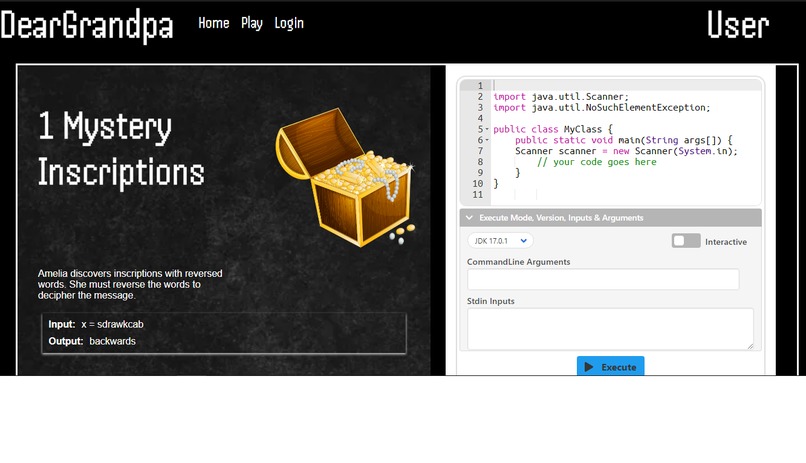Click the Amelia discovers inscriptions description
The width and height of the screenshot is (806, 463).
(x=130, y=284)
